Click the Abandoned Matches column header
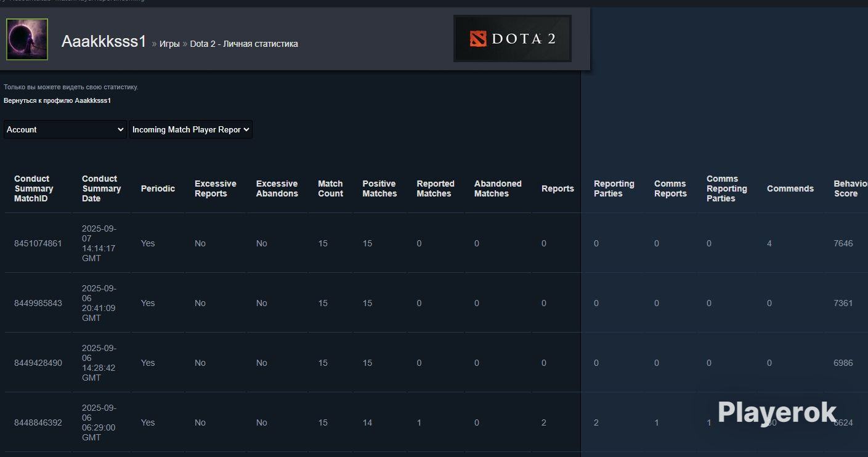The width and height of the screenshot is (868, 457). click(498, 188)
